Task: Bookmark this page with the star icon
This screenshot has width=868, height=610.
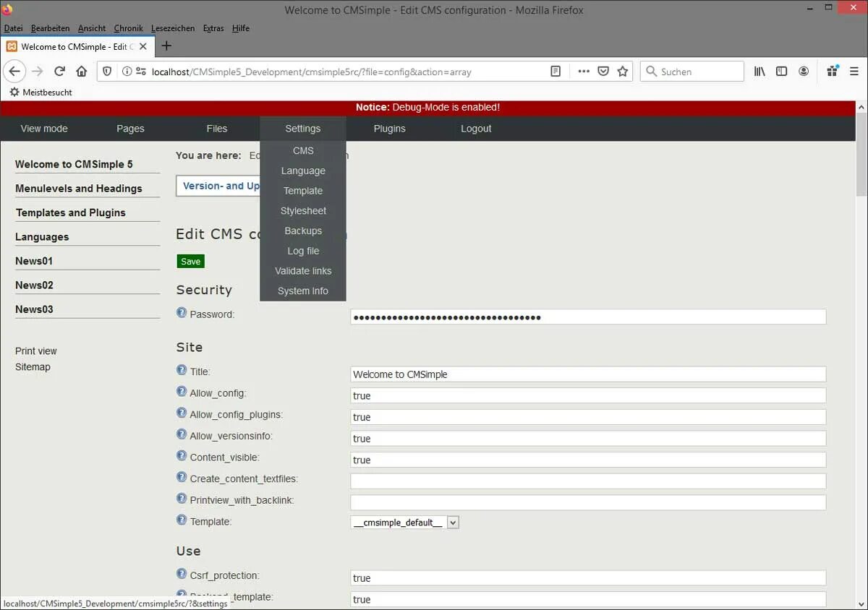Action: pyautogui.click(x=623, y=72)
